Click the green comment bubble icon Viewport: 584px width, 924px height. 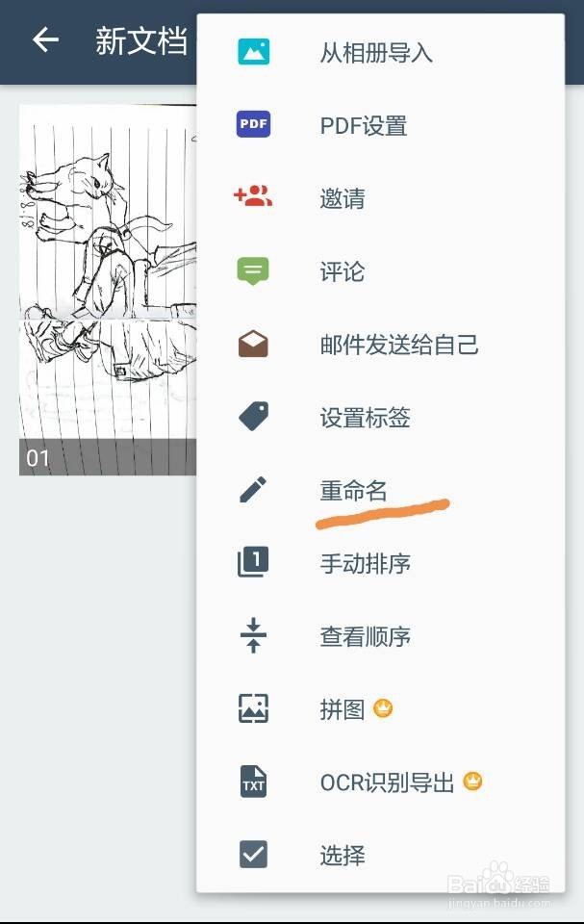(x=253, y=270)
